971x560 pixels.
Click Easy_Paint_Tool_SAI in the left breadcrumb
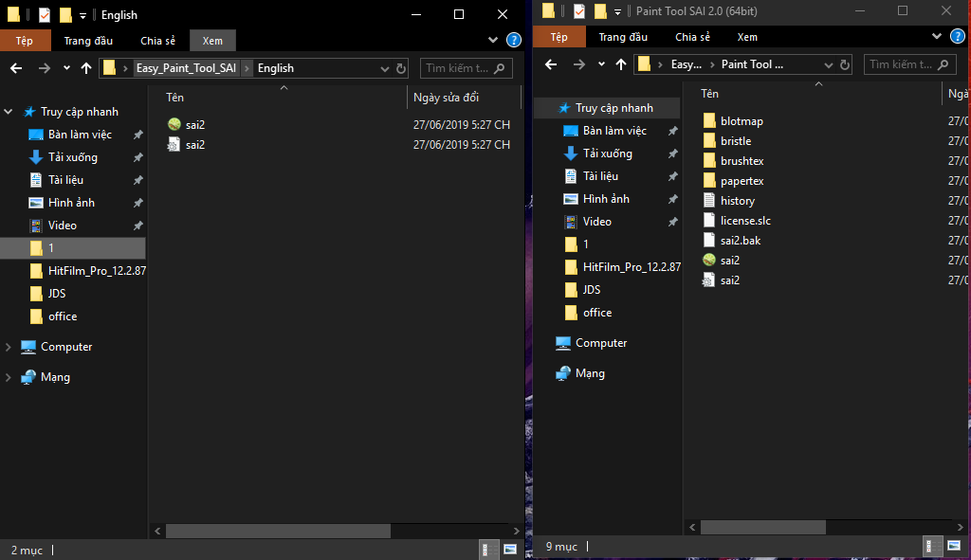coord(186,68)
